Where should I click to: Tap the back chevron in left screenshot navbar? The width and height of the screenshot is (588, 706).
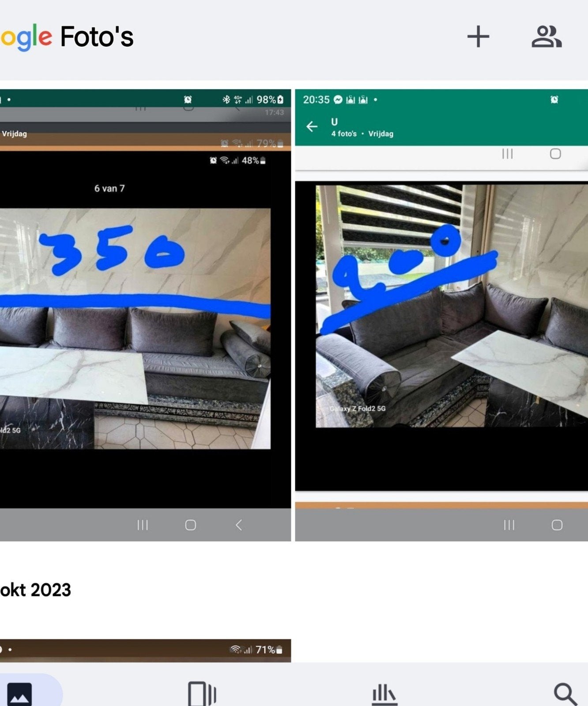[239, 525]
